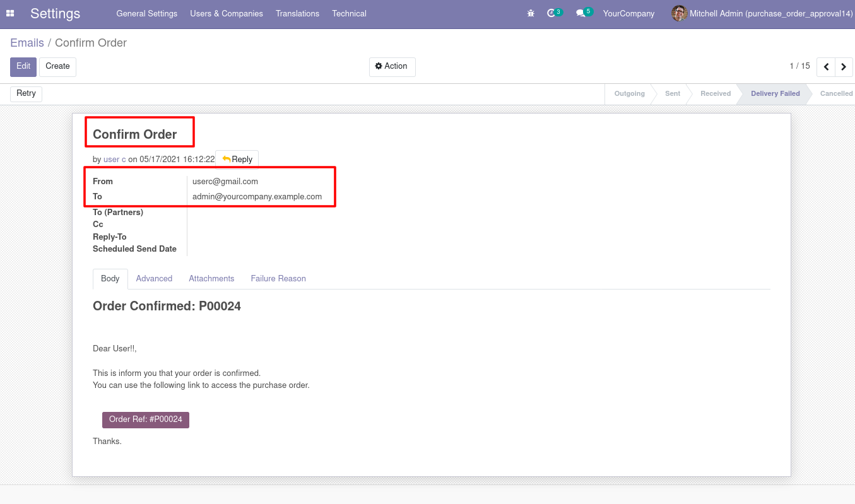Select the Received status stage

(x=716, y=94)
